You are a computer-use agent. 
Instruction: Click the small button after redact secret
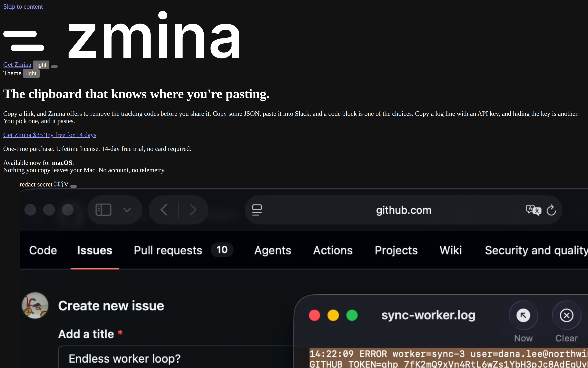click(73, 186)
